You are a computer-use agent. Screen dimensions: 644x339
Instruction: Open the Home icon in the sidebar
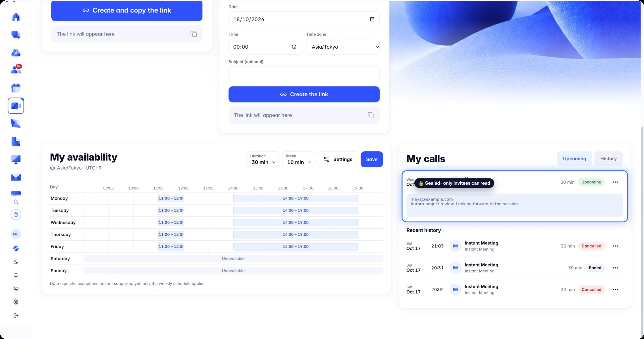(16, 17)
